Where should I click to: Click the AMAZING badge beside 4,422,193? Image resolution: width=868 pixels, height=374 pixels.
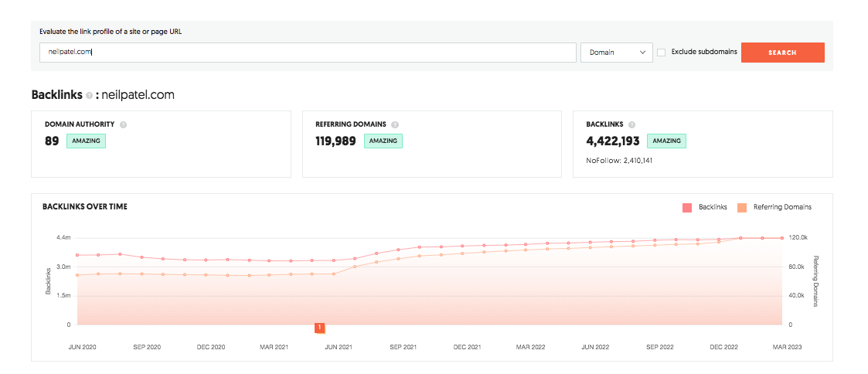point(666,141)
